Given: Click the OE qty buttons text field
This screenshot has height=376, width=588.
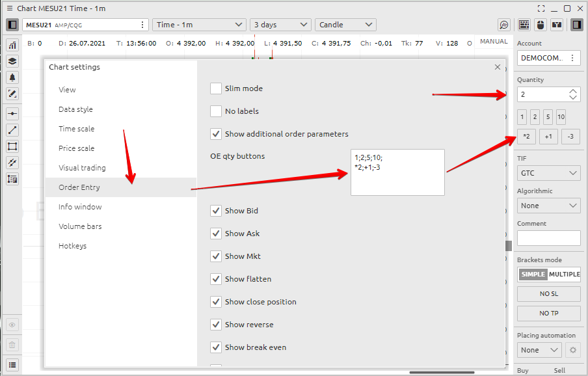Looking at the screenshot, I should pyautogui.click(x=397, y=172).
